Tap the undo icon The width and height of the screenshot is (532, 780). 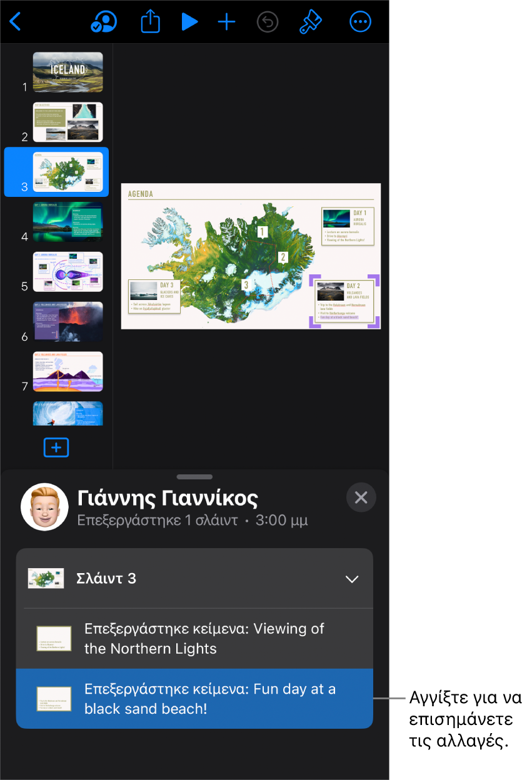tap(268, 22)
